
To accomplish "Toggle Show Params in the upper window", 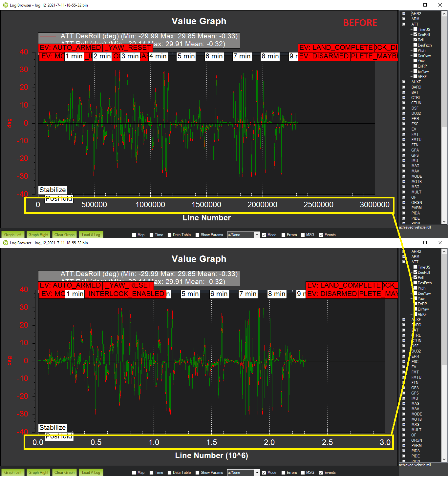I will (x=197, y=235).
